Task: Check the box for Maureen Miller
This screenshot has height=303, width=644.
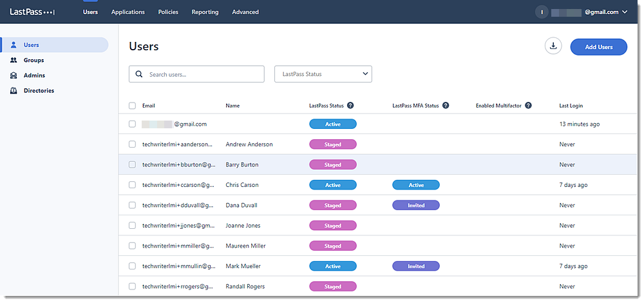Action: (132, 246)
